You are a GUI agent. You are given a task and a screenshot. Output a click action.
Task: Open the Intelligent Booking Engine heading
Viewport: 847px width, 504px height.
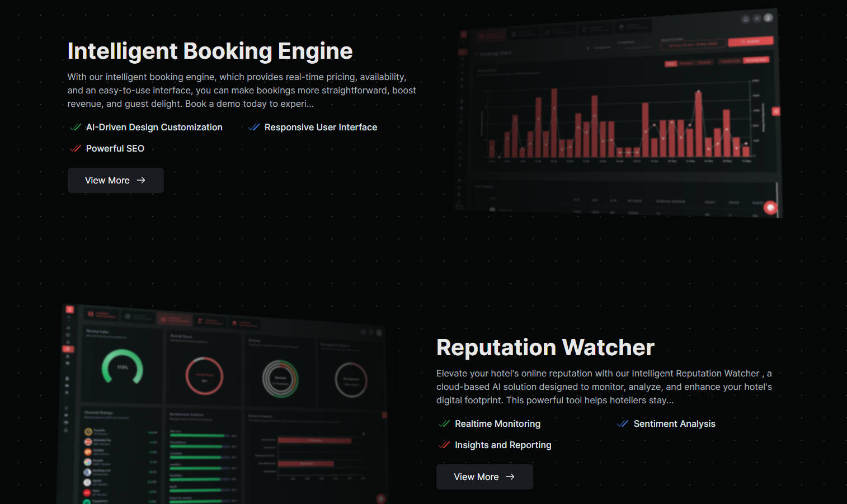(210, 51)
